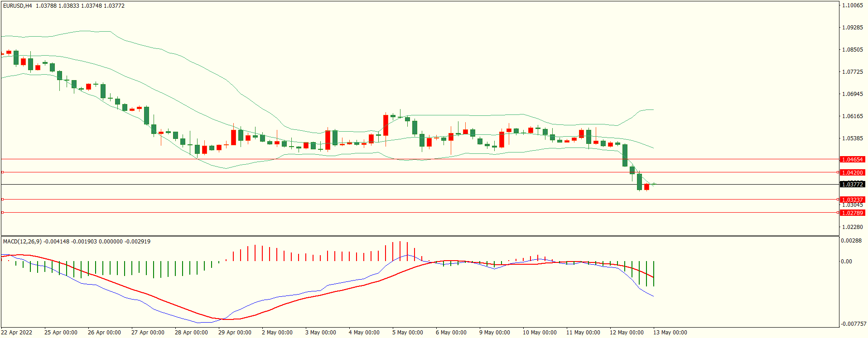Click the 13 May 00:00 time axis label
868x338 pixels.
click(x=670, y=333)
